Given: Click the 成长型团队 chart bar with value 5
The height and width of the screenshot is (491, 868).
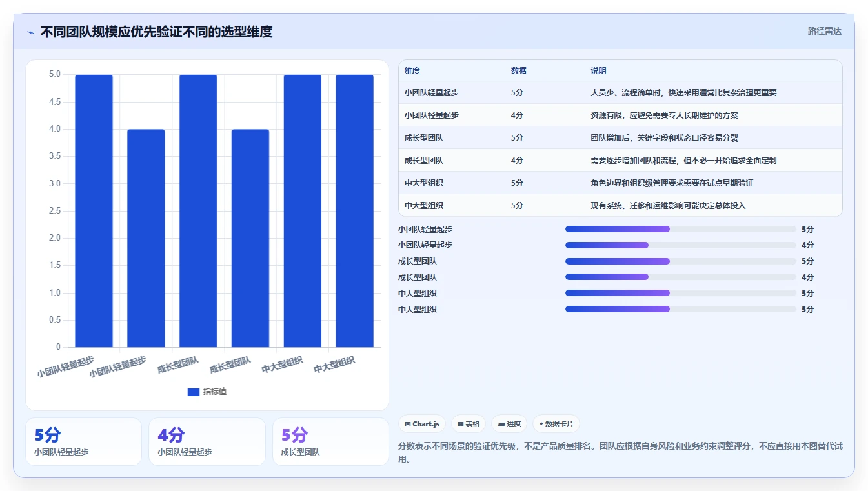Looking at the screenshot, I should click(x=198, y=211).
